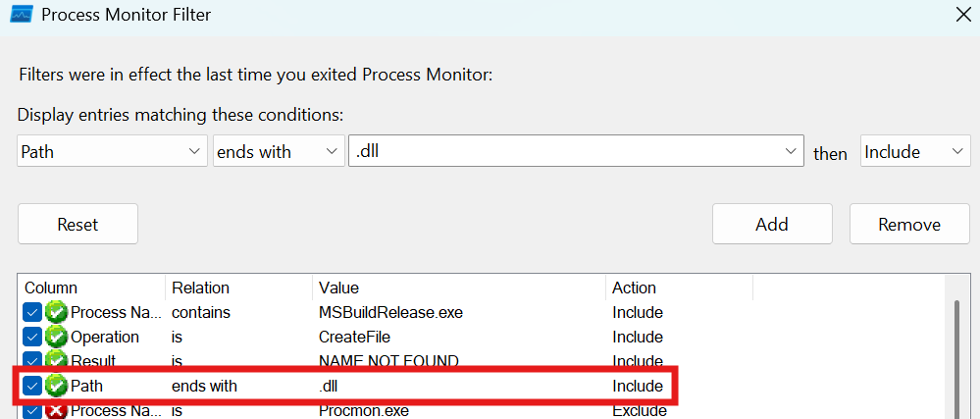The height and width of the screenshot is (419, 980).
Task: Expand the .dll value dropdown arrow
Action: (790, 151)
